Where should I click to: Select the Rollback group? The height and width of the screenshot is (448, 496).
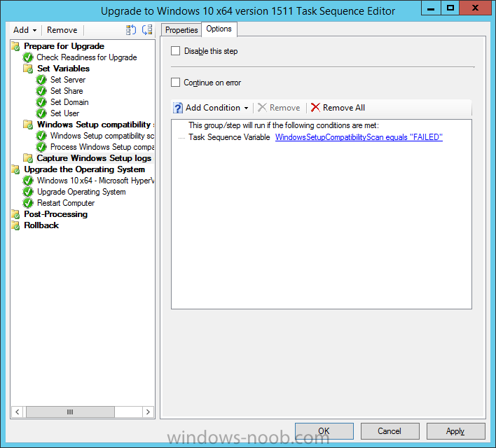point(41,225)
